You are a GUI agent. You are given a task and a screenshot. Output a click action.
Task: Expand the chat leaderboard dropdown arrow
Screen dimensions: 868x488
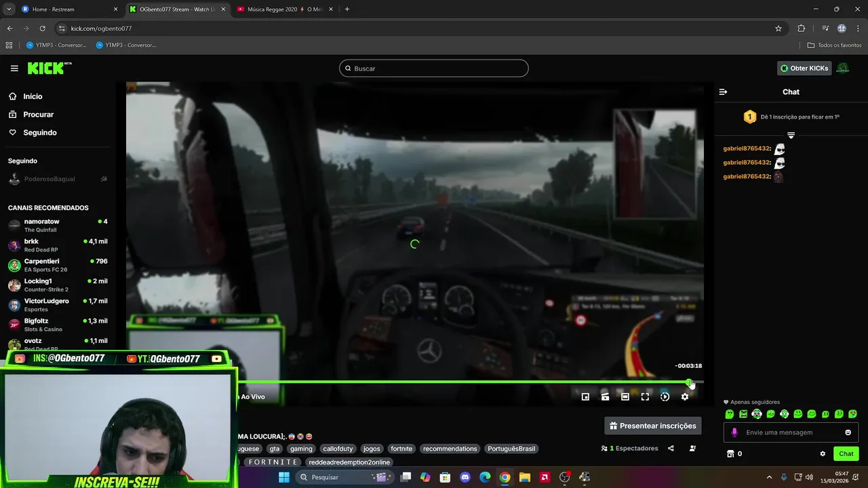pyautogui.click(x=791, y=136)
